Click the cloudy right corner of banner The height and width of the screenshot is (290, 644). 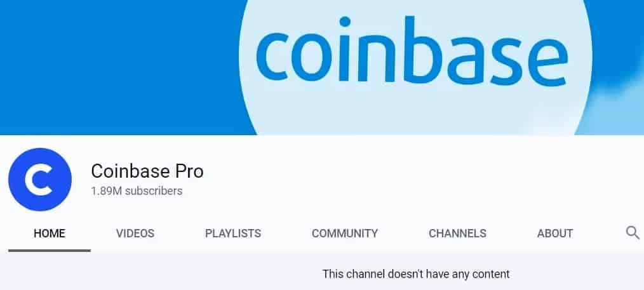(x=616, y=107)
